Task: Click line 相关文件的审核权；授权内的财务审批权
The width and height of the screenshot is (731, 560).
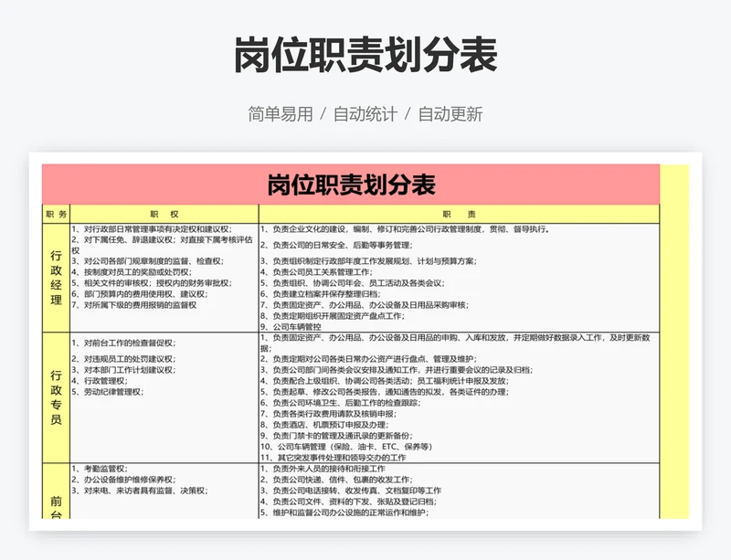Action: pyautogui.click(x=152, y=283)
